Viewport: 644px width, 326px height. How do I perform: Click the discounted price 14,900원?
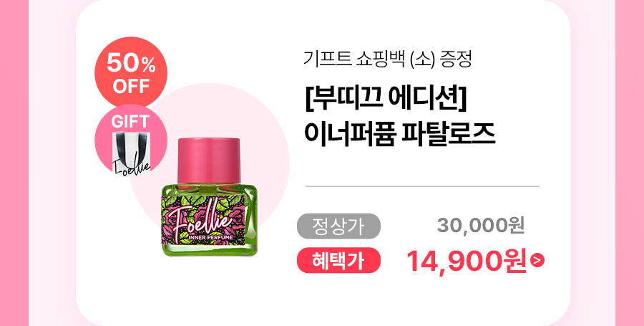(466, 261)
